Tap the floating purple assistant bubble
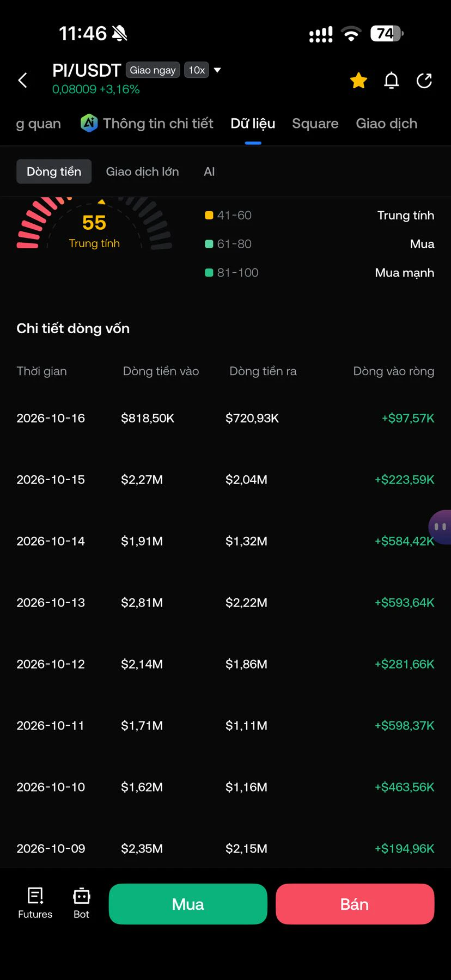 [x=440, y=527]
